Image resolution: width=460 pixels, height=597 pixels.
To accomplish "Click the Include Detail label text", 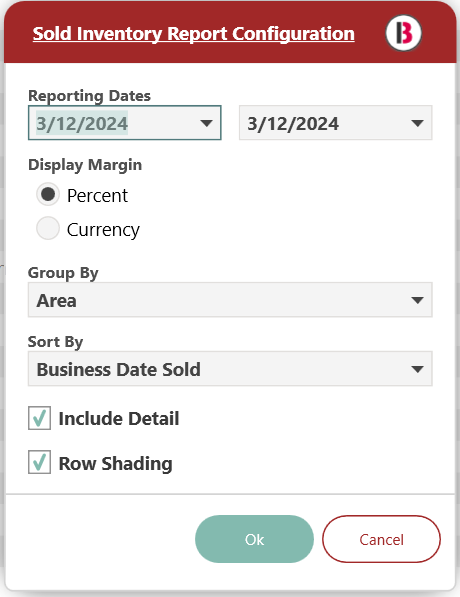I will tap(119, 418).
